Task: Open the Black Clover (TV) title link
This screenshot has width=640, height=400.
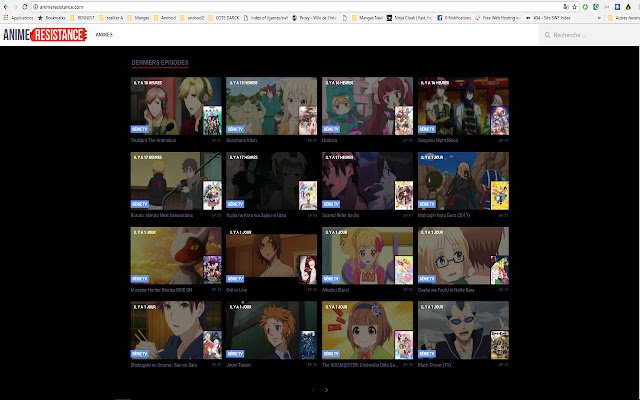Action: click(434, 365)
